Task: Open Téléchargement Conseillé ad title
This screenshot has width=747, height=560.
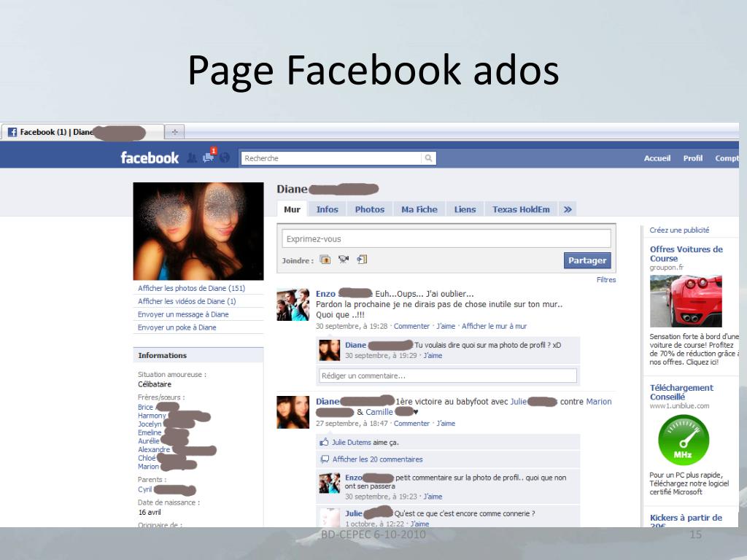Action: coord(681,392)
